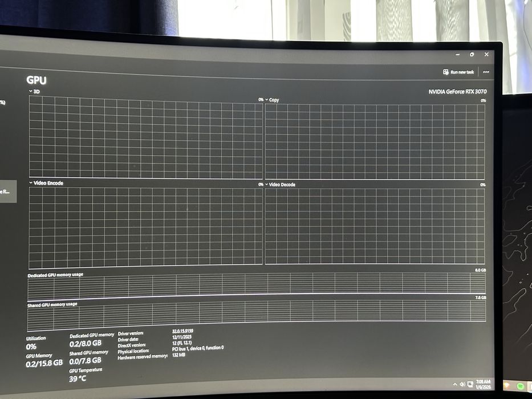Click the 8.0 GB dedicated memory scale label
Image resolution: width=532 pixels, height=399 pixels.
pyautogui.click(x=481, y=270)
